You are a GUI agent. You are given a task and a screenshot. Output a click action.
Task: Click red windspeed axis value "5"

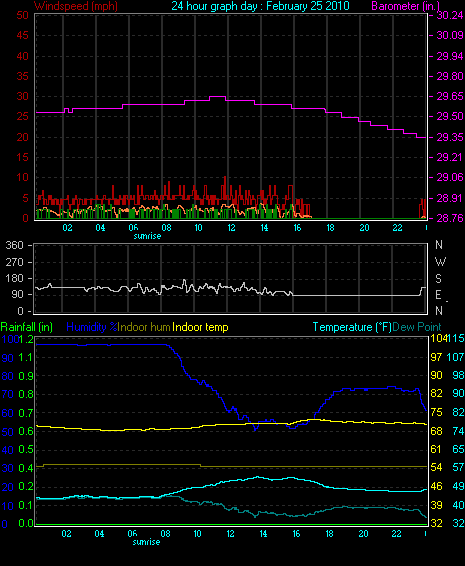(x=25, y=198)
